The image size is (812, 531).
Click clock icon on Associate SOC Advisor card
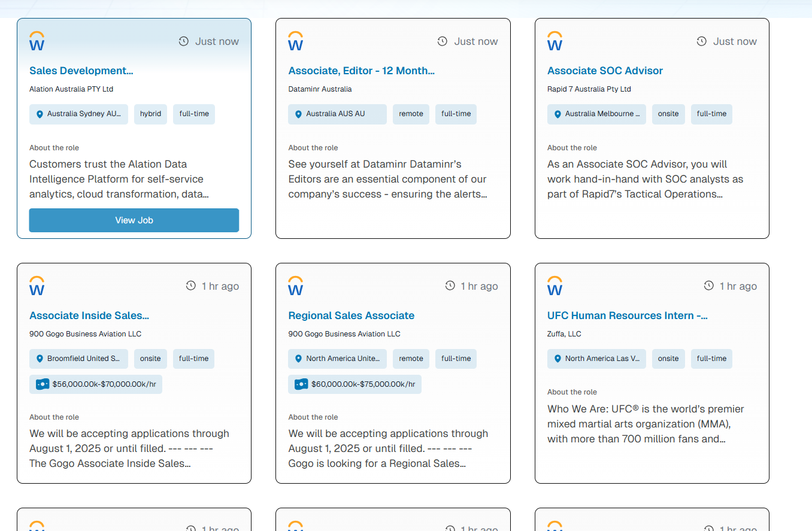[x=702, y=41]
